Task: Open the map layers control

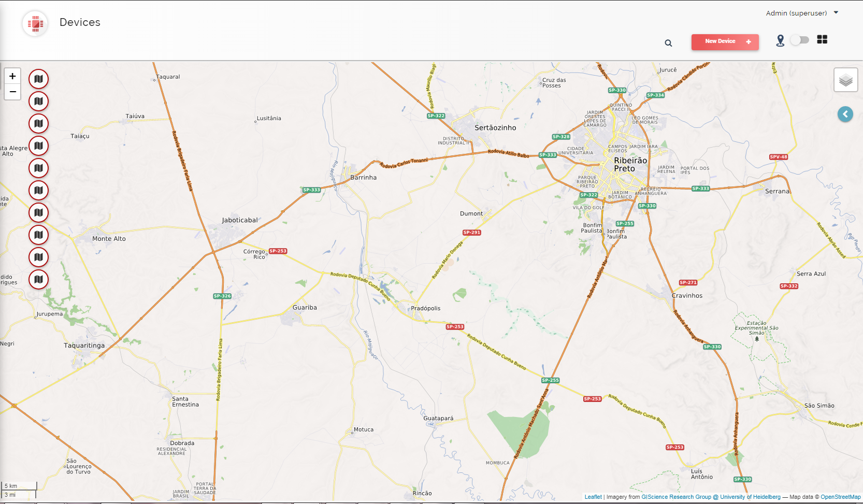Action: click(x=845, y=79)
